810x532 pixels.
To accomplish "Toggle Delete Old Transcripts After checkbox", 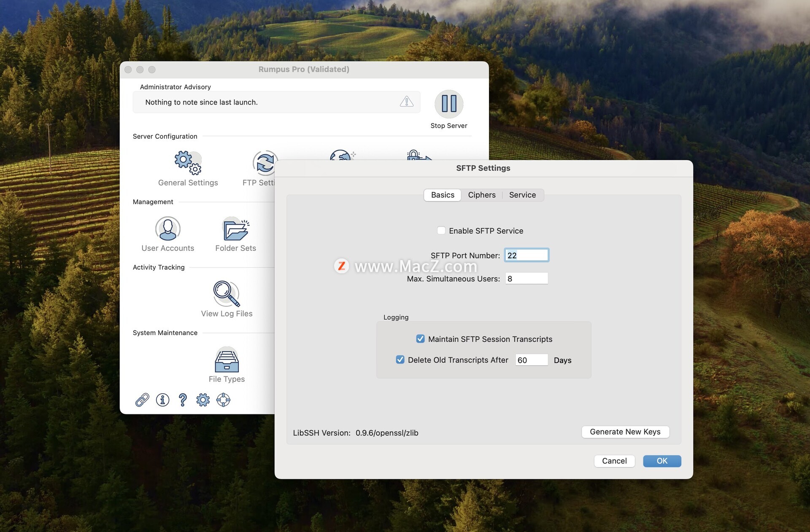I will coord(400,360).
